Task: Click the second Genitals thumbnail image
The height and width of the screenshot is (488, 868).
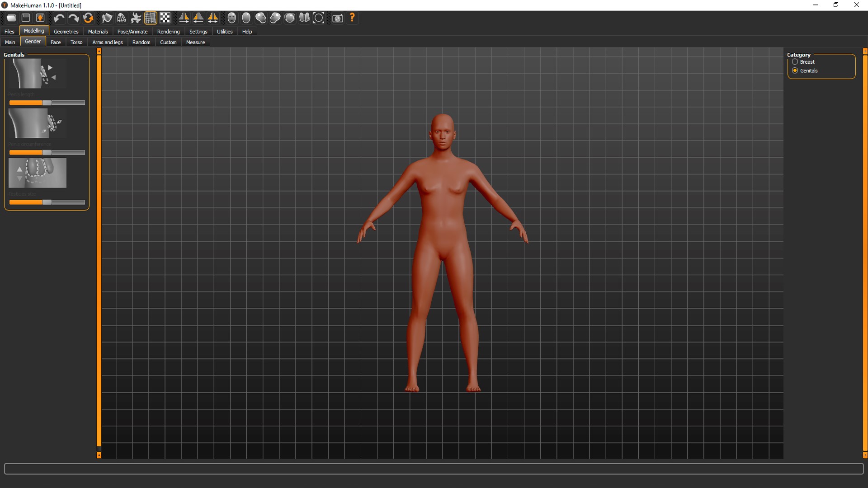Action: click(x=38, y=123)
